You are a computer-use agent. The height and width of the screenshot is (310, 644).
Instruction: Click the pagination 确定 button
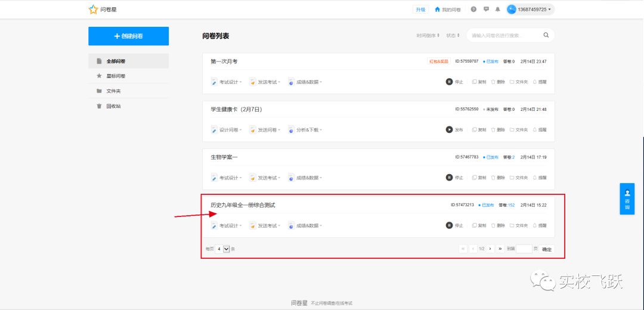547,249
